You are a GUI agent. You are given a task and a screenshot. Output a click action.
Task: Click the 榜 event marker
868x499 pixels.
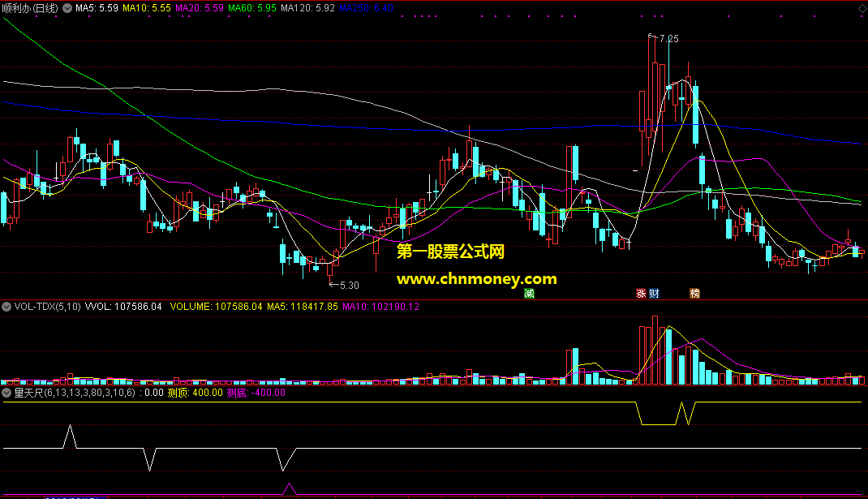pyautogui.click(x=694, y=294)
